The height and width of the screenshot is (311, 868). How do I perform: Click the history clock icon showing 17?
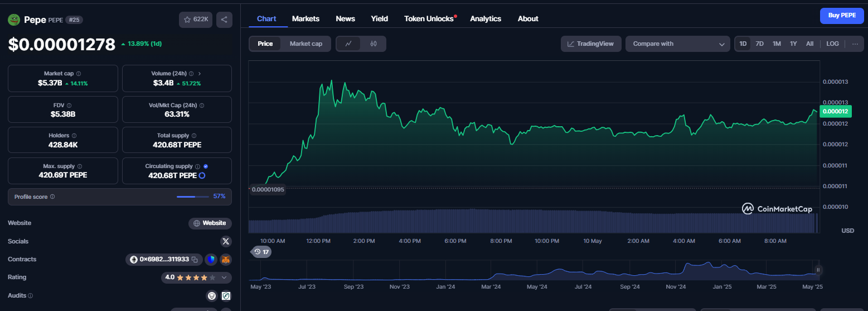[x=261, y=252]
